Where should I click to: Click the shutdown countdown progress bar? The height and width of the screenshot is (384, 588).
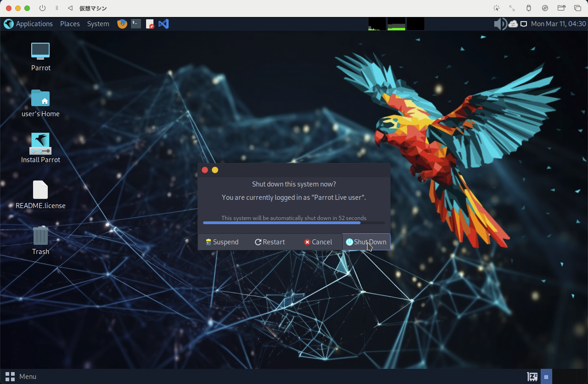[294, 223]
